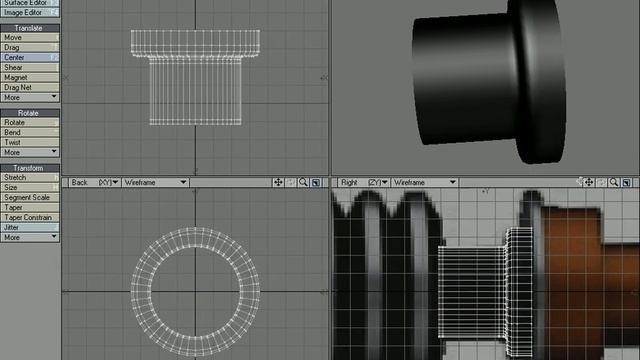Viewport: 640px width, 360px height.
Task: Open Back viewport Wireframe render mode dropdown
Action: click(x=155, y=182)
